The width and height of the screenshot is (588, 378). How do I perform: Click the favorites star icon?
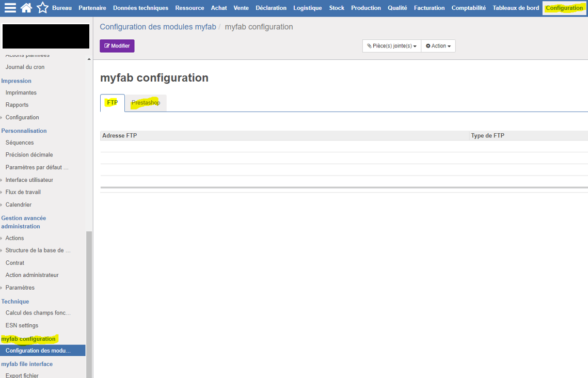(x=42, y=8)
